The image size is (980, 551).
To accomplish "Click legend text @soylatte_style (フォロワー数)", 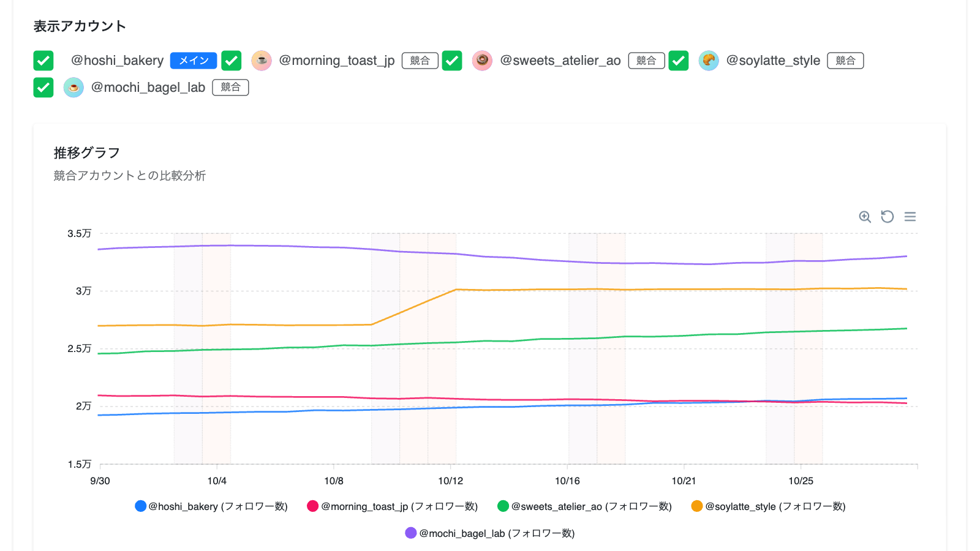I will pyautogui.click(x=775, y=506).
